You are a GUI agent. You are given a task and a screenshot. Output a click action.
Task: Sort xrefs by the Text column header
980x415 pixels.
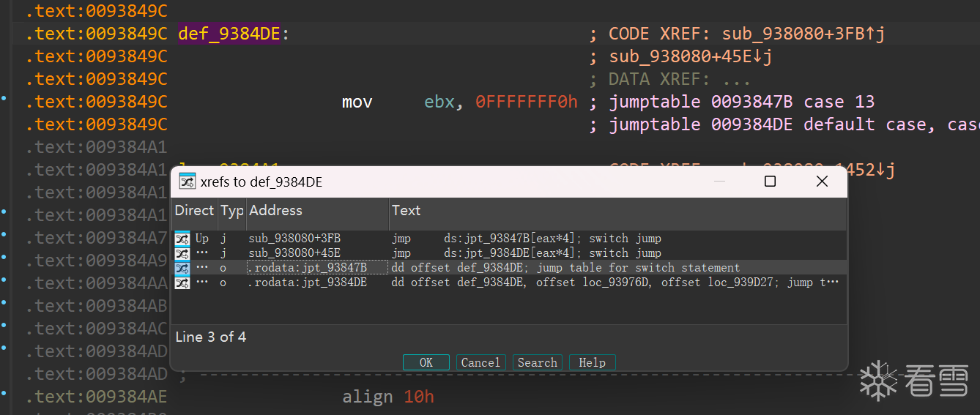[406, 211]
